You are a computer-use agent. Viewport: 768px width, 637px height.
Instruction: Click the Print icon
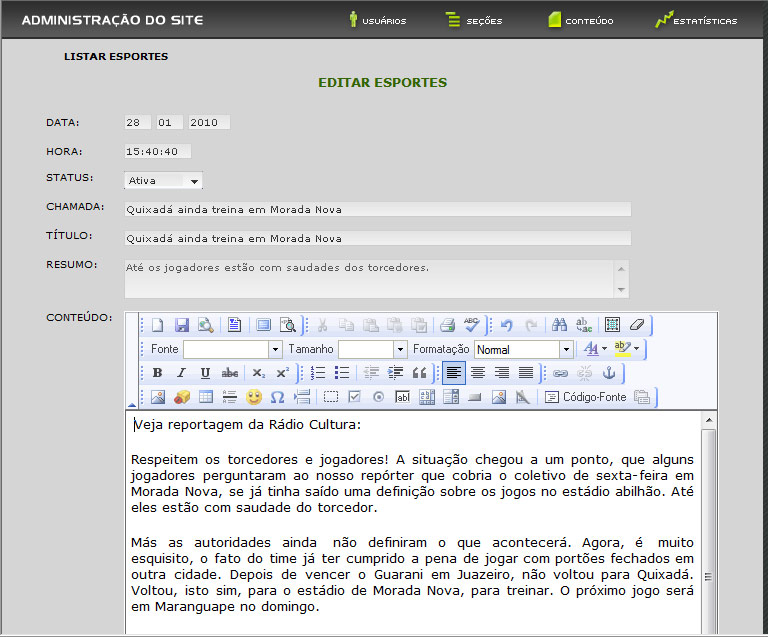coord(447,325)
